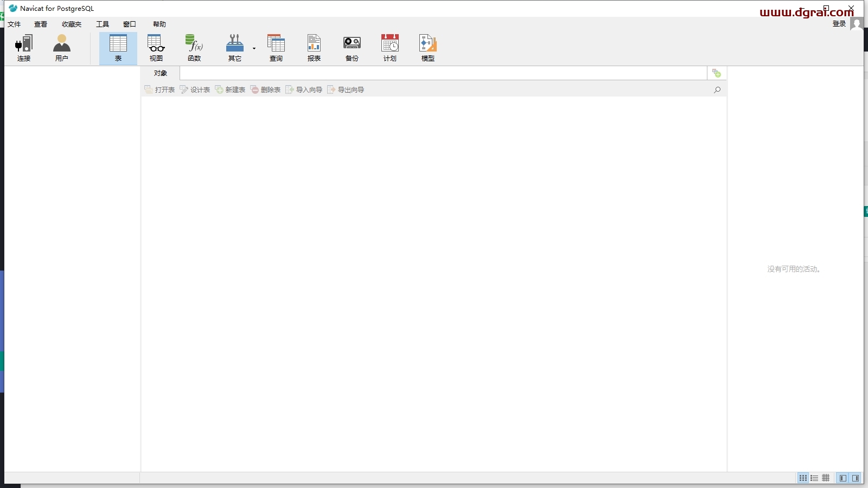Image resolution: width=868 pixels, height=488 pixels.
Task: Open the 查询 (Query) section
Action: point(276,48)
